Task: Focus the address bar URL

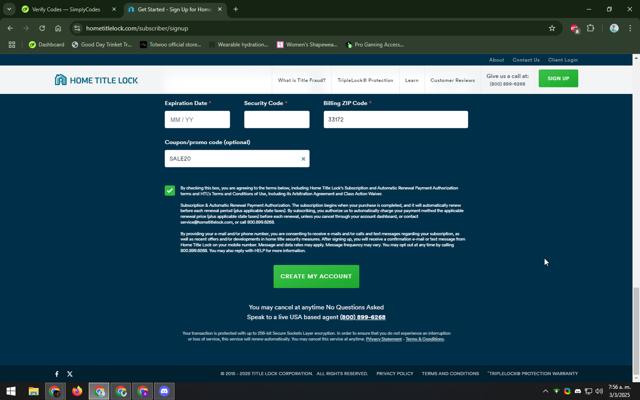Action: (137, 28)
